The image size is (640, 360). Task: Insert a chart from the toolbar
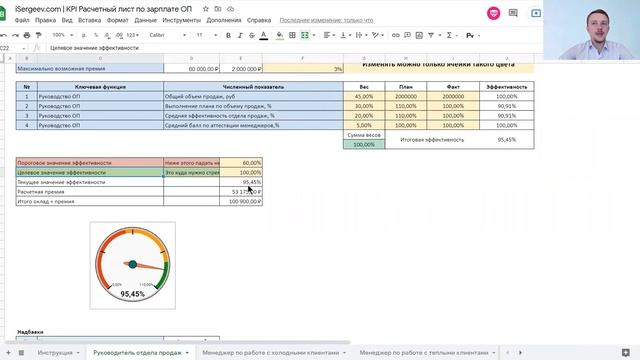coord(419,36)
